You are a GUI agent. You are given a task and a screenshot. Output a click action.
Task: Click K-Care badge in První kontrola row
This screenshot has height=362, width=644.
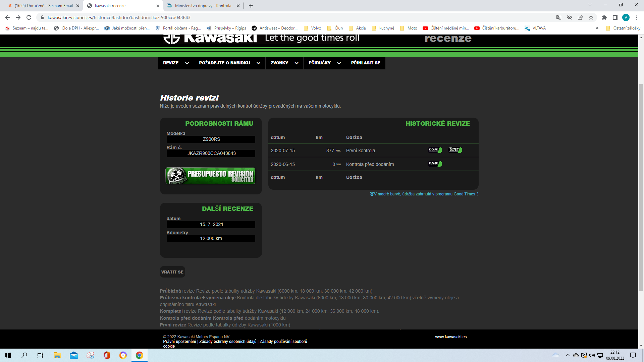coord(435,150)
